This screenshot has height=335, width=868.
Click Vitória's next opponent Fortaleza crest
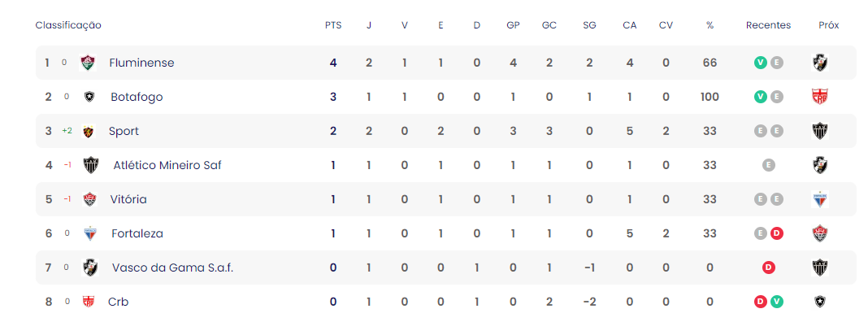click(820, 199)
